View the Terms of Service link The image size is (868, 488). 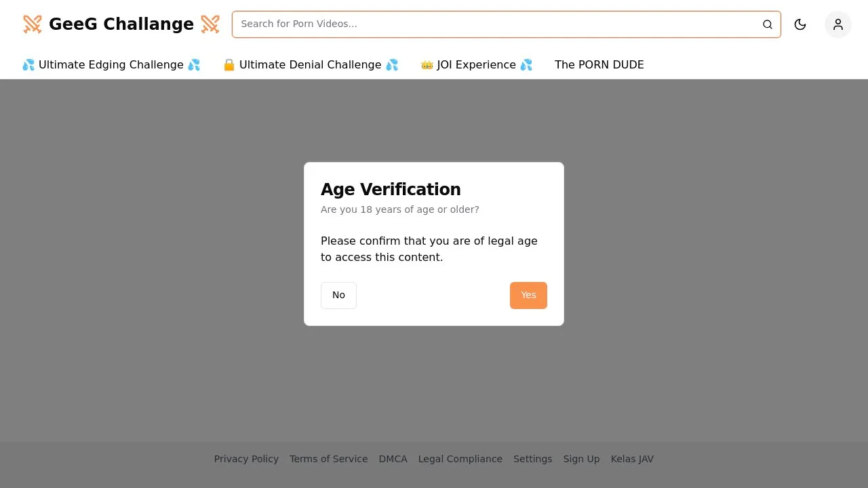[328, 459]
